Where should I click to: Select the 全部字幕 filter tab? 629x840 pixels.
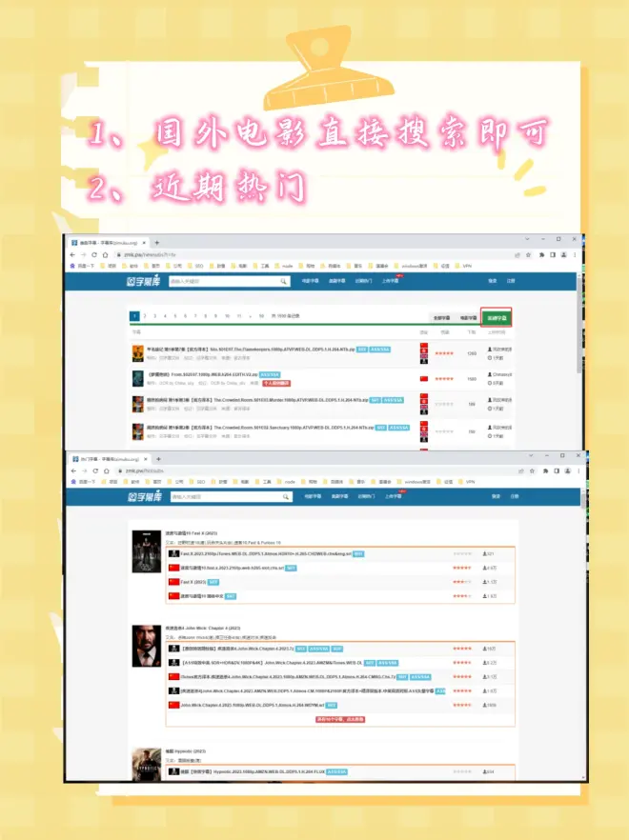pos(440,317)
